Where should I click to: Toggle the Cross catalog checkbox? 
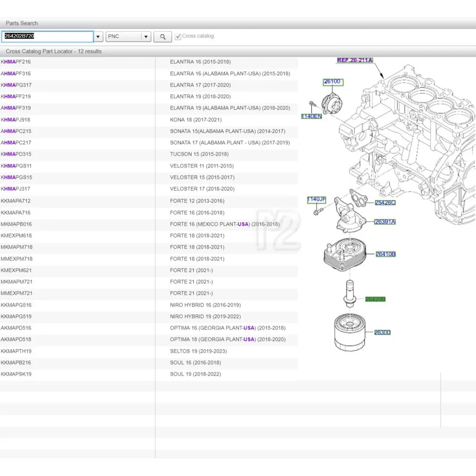point(178,37)
